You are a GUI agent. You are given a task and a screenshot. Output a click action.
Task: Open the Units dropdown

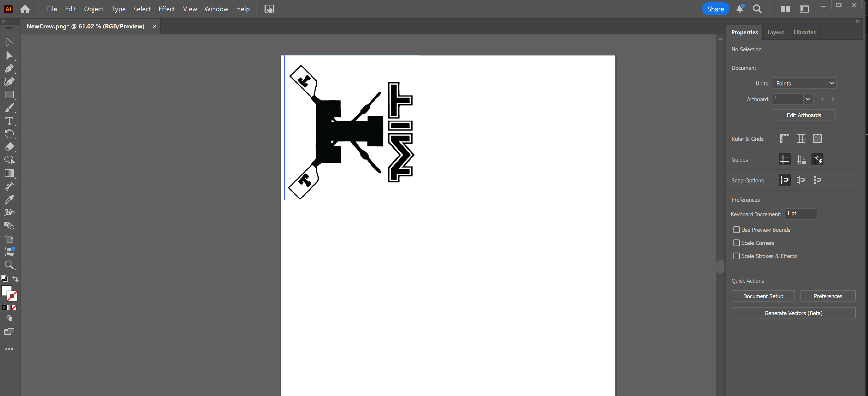[x=804, y=83]
